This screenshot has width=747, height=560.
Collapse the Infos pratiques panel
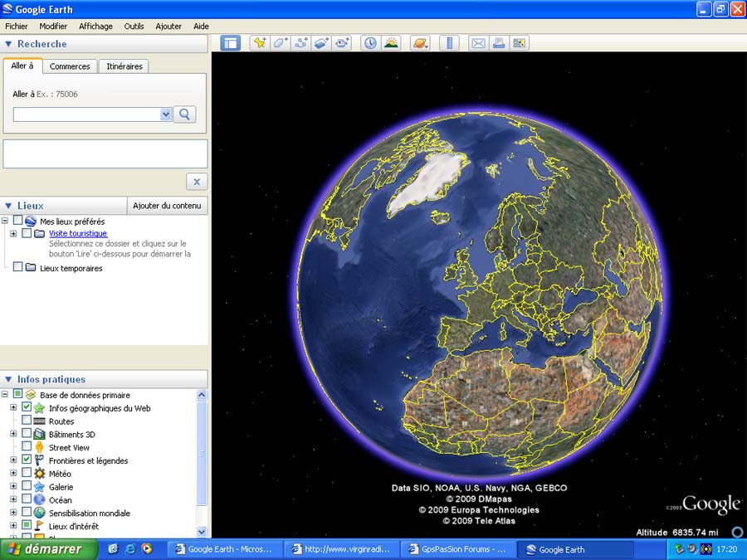point(8,379)
